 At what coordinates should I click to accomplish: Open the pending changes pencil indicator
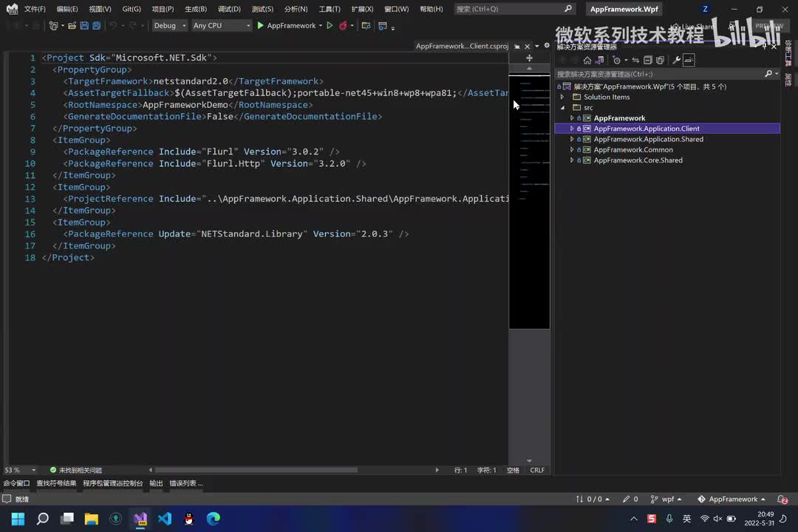630,499
